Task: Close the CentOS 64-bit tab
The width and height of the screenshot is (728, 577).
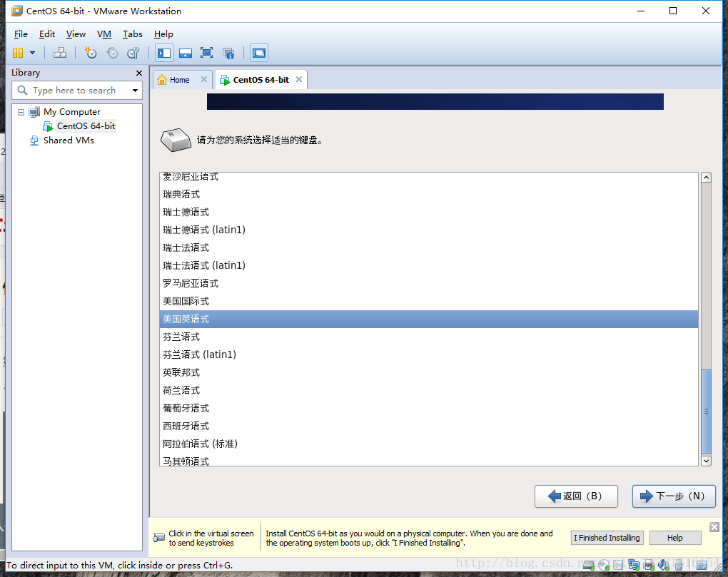Action: 299,79
